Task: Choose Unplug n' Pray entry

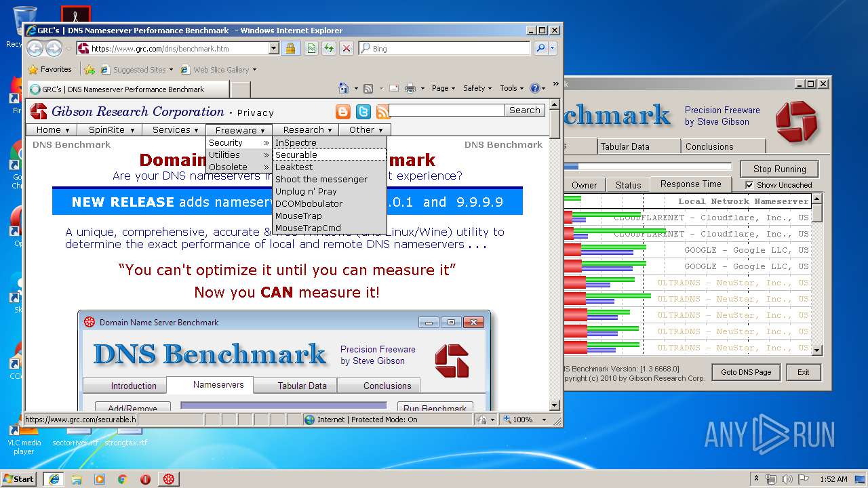Action: 330,191
